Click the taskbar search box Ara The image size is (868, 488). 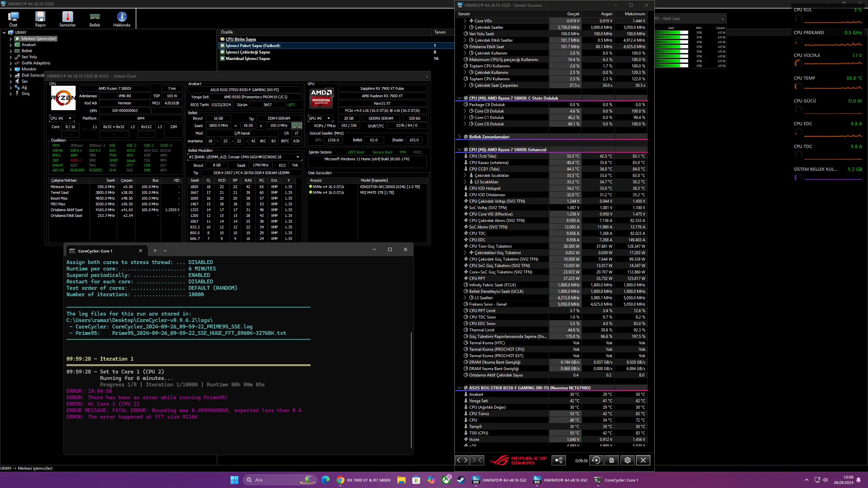pyautogui.click(x=280, y=480)
